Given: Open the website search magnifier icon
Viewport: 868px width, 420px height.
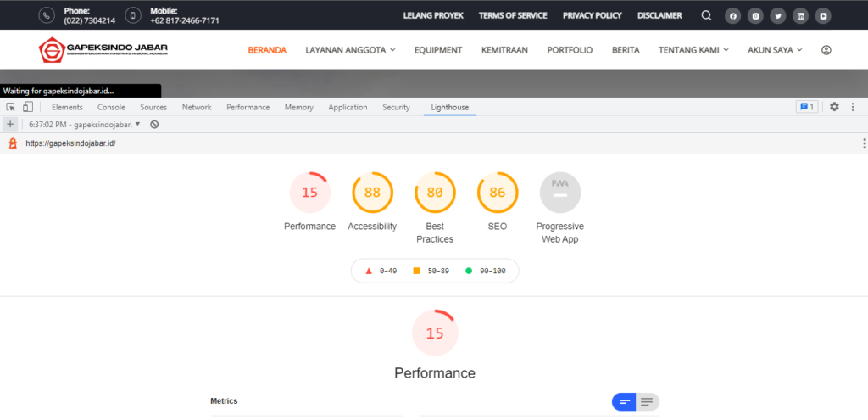Looking at the screenshot, I should tap(706, 15).
